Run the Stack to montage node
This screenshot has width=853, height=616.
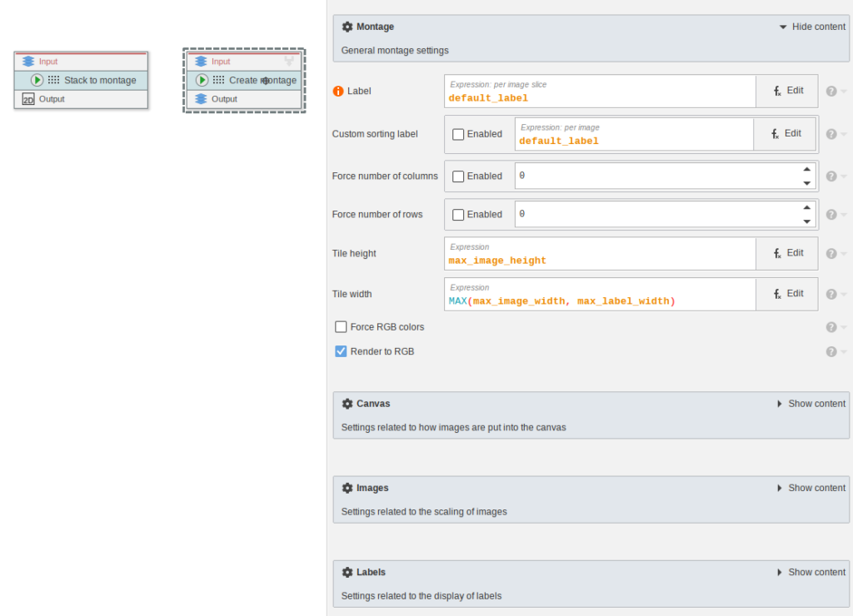(37, 81)
